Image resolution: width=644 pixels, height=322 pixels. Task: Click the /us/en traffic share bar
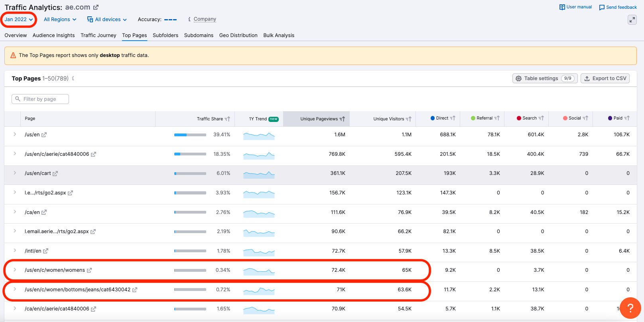click(x=190, y=135)
